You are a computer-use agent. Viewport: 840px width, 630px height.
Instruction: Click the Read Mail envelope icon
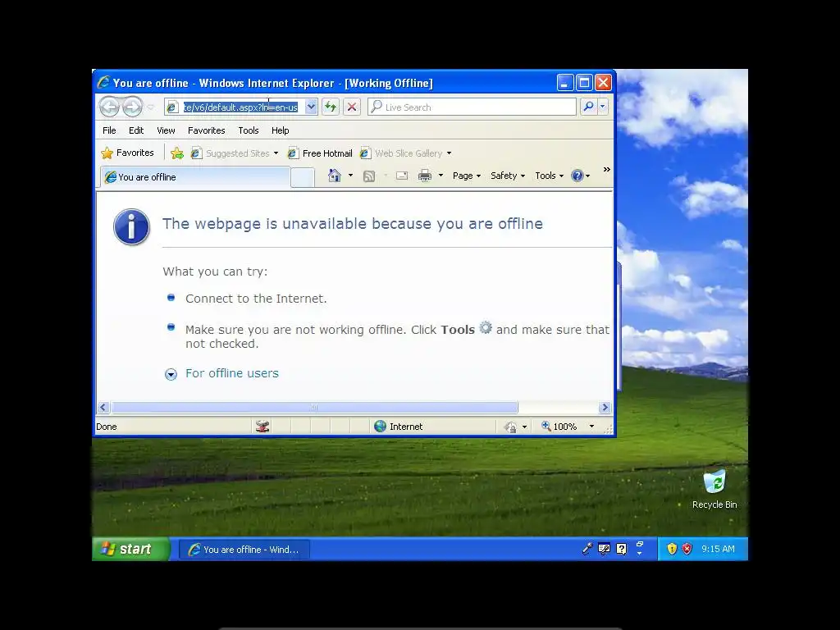402,176
